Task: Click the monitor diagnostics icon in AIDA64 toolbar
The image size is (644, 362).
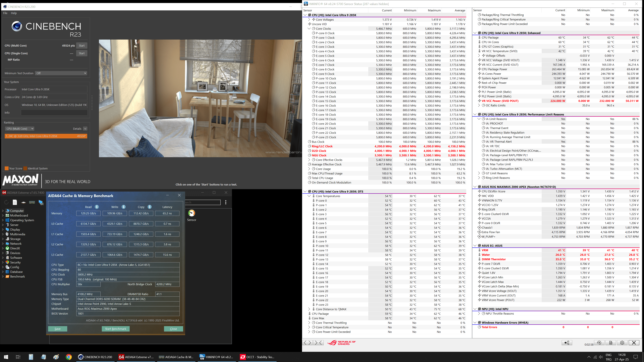Action: [41, 202]
